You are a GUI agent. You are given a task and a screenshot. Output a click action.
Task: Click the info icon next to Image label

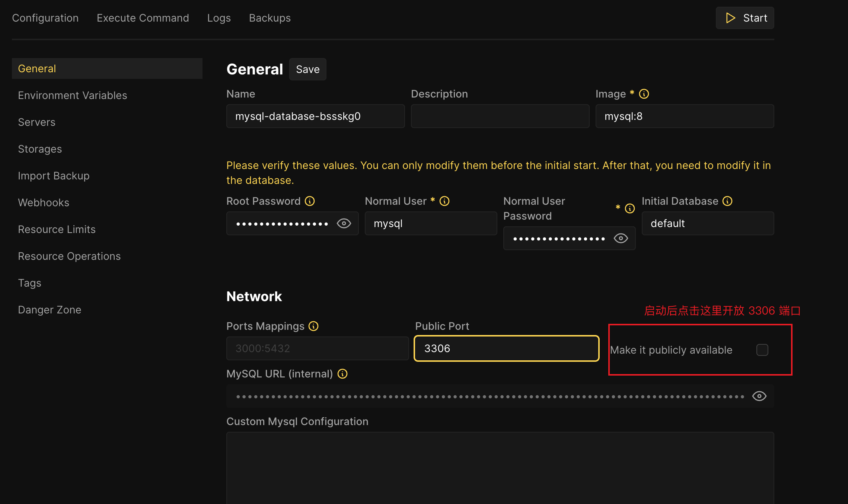(644, 94)
